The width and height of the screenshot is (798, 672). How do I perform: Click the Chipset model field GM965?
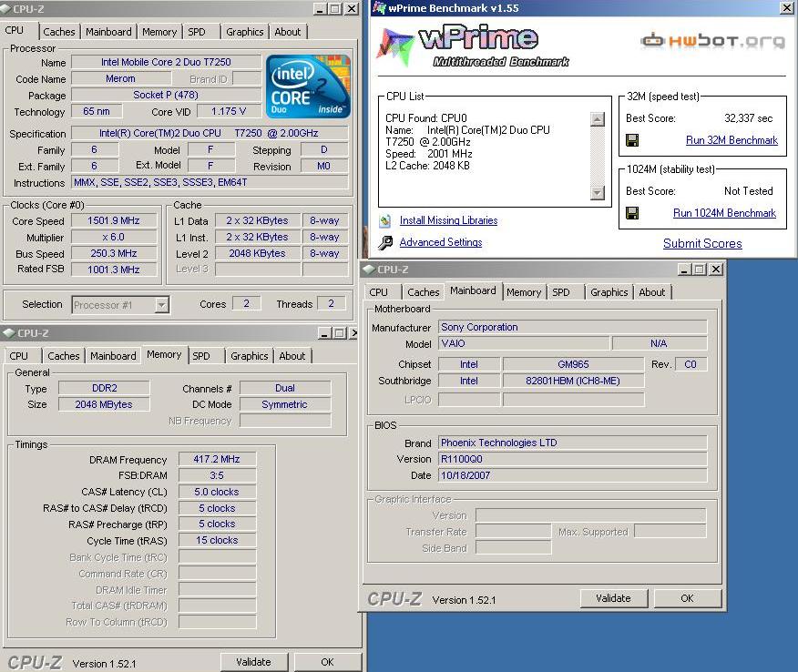pos(573,364)
